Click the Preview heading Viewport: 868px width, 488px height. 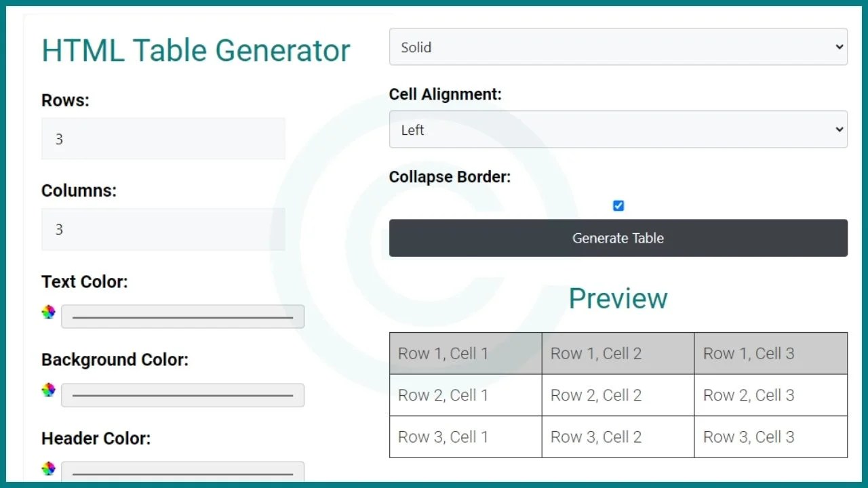[618, 298]
